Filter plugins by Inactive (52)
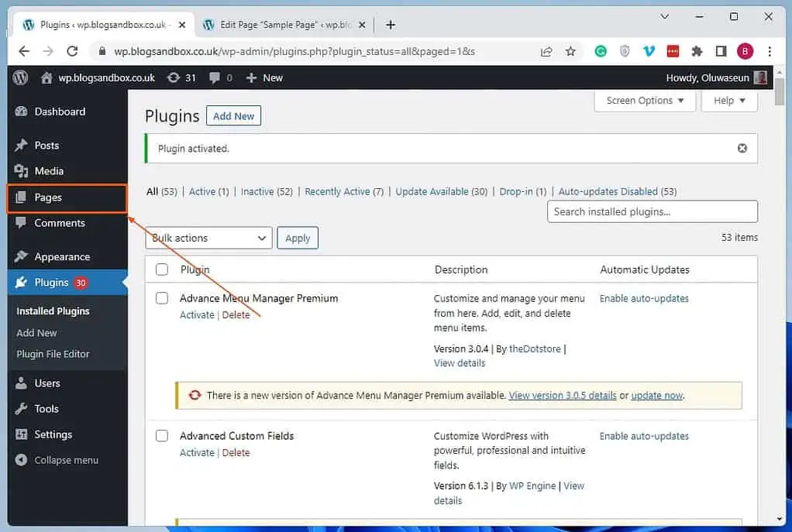This screenshot has height=532, width=792. point(267,192)
